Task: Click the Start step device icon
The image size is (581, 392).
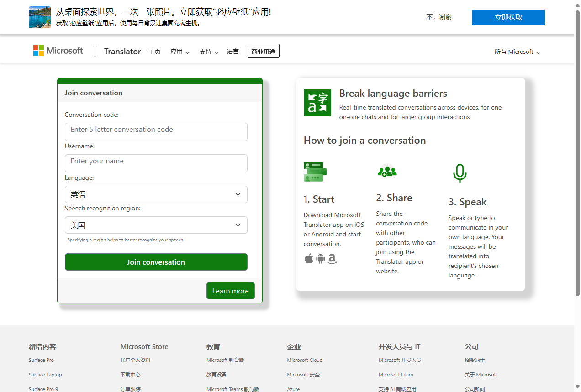Action: click(315, 172)
